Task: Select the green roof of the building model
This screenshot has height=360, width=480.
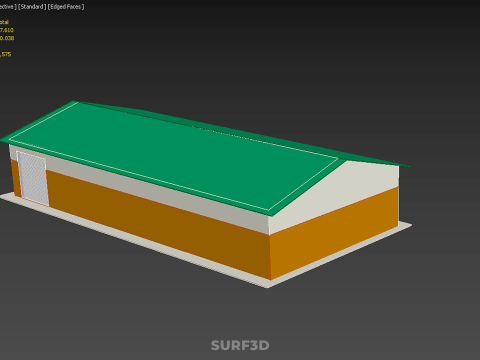Action: coord(187,153)
